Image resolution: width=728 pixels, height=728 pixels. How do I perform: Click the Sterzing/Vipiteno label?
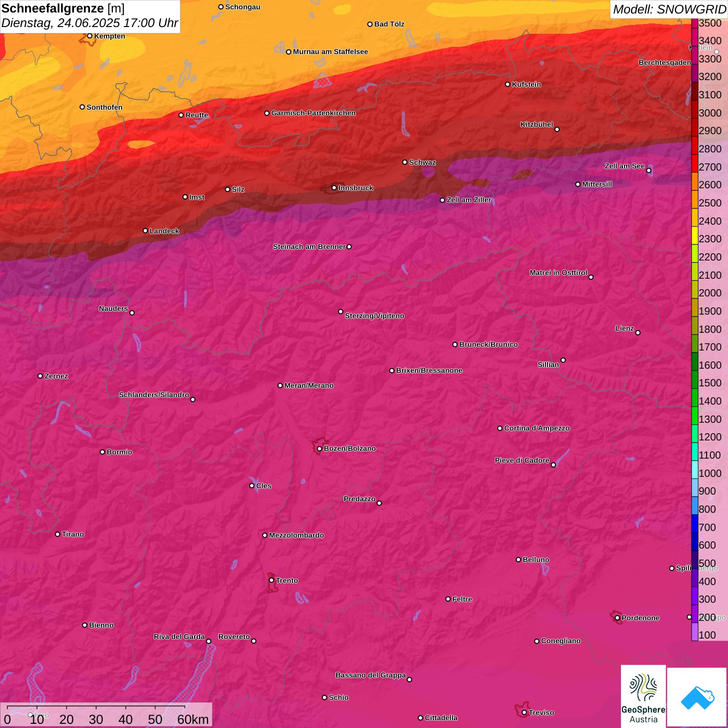pyautogui.click(x=374, y=316)
